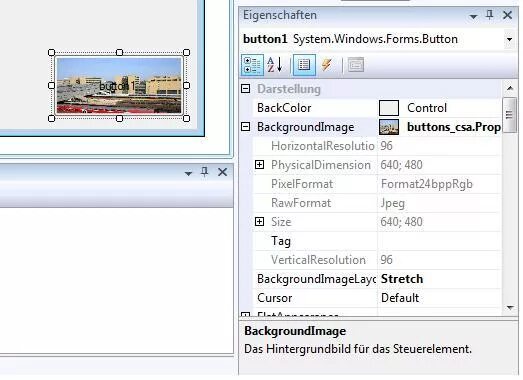Image resolution: width=523 pixels, height=380 pixels.
Task: Select button1 on the form designer
Action: pos(119,85)
